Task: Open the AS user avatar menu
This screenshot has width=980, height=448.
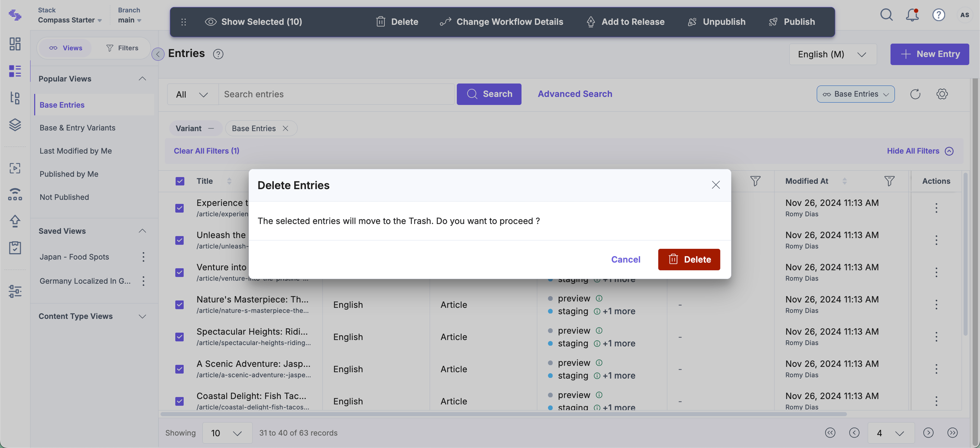Action: 964,15
